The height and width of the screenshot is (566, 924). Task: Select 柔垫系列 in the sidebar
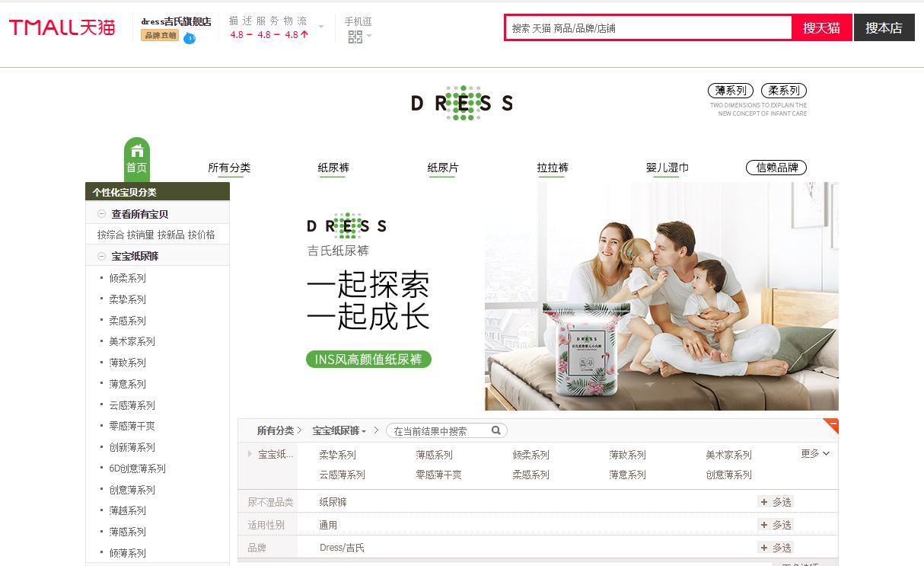(x=127, y=299)
